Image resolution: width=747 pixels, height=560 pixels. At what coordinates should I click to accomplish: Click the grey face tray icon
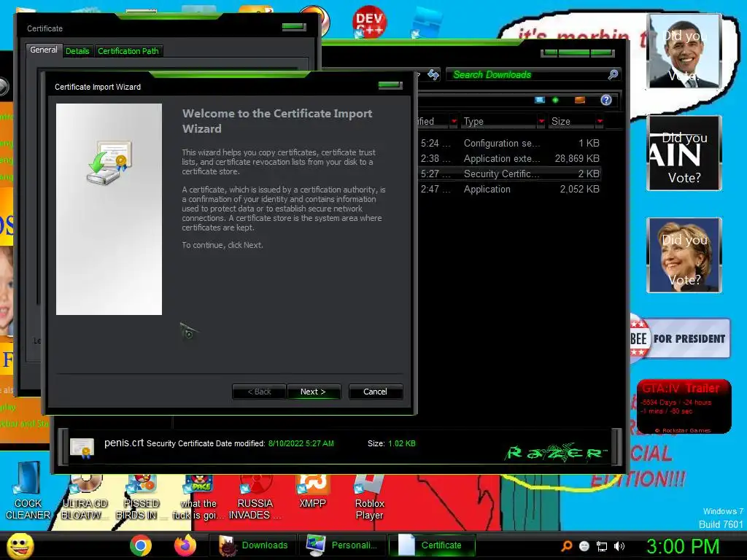(x=584, y=546)
